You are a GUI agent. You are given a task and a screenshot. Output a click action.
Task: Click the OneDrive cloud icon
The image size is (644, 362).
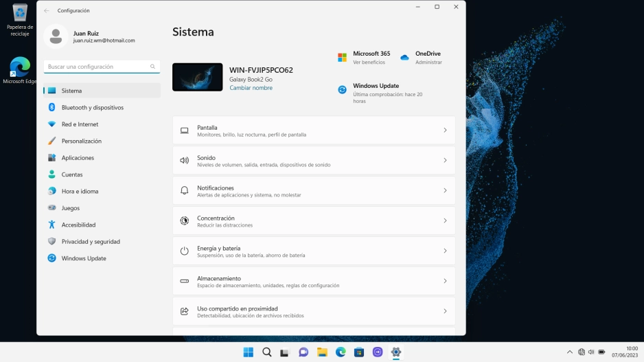[x=404, y=58]
